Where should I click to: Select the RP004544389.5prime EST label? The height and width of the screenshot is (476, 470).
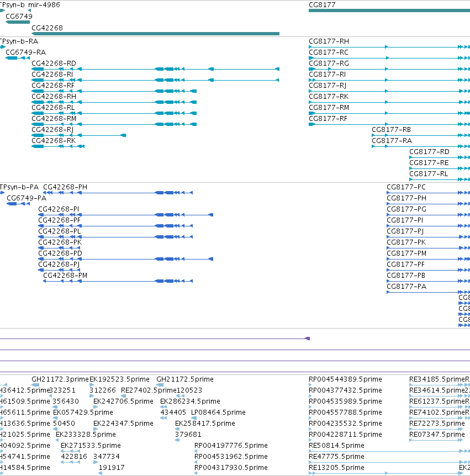coord(345,379)
